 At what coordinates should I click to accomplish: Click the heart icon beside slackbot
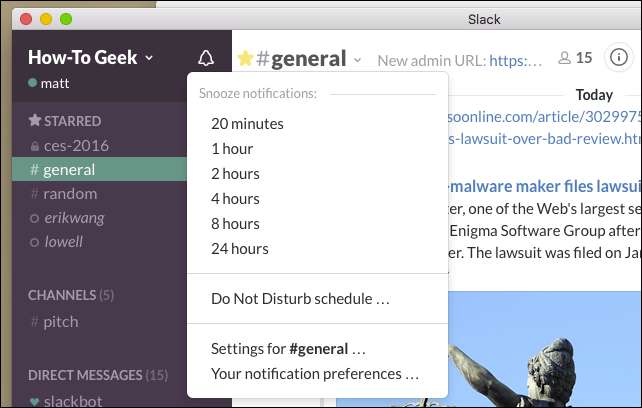pos(34,401)
